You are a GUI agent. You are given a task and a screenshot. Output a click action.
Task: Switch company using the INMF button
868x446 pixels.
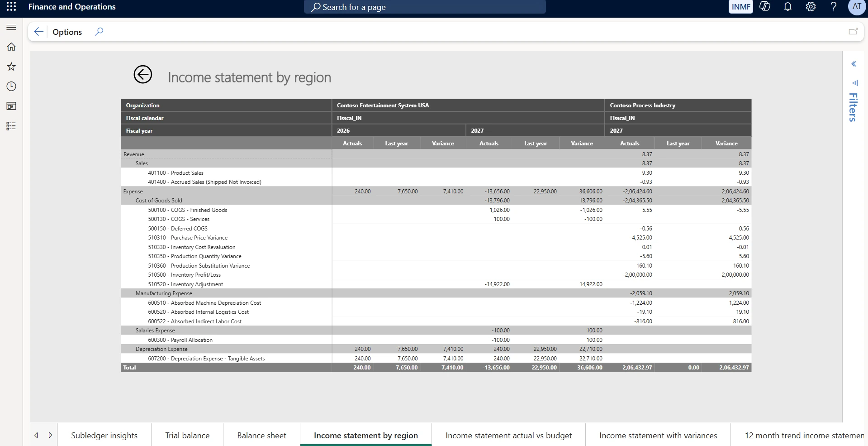[x=741, y=7]
